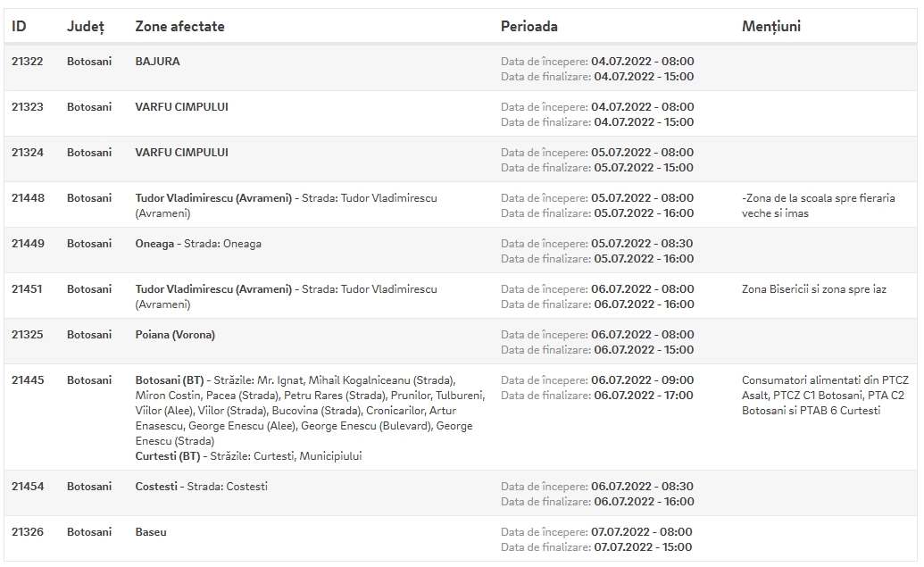924x567 pixels.
Task: Click the Botosani (BT) streets list
Action: [x=310, y=410]
